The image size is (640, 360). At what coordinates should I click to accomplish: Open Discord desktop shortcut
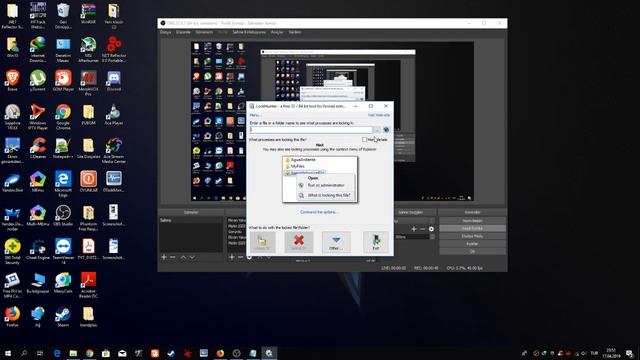(113, 80)
